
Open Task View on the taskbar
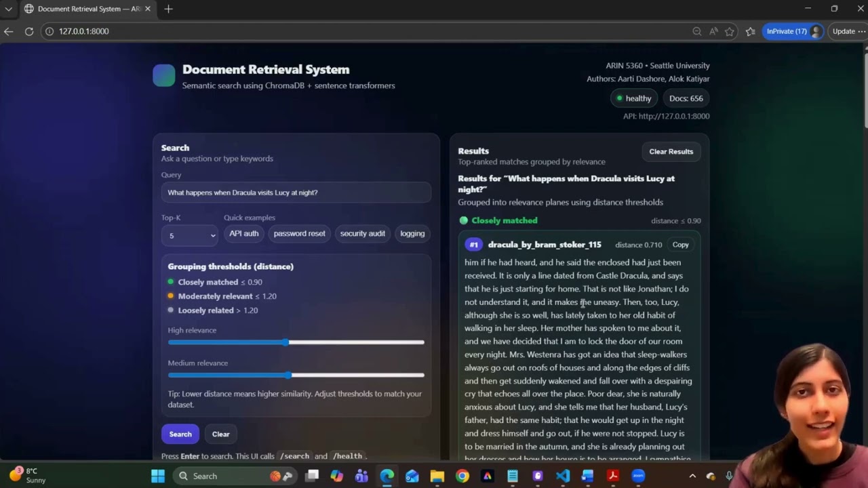[312, 476]
